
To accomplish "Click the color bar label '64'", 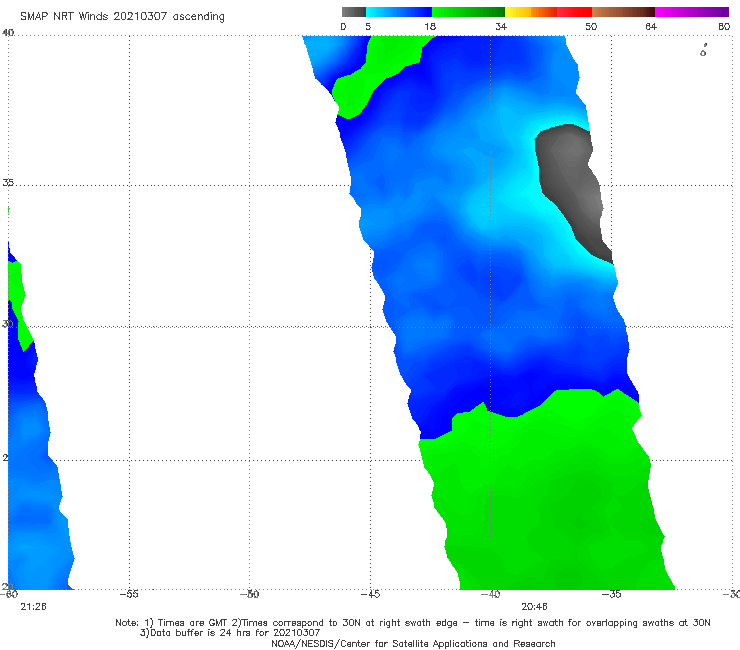I will 651,26.
